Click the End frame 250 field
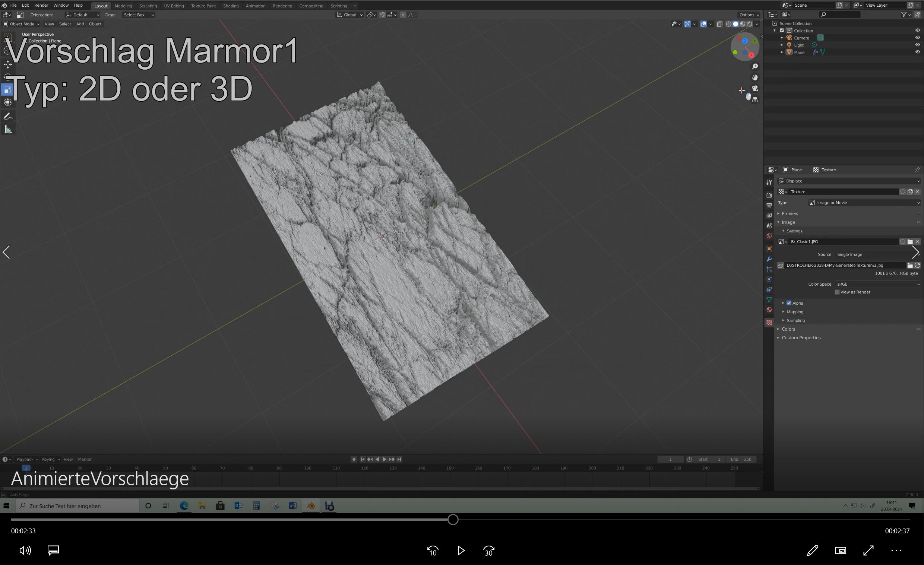 741,459
